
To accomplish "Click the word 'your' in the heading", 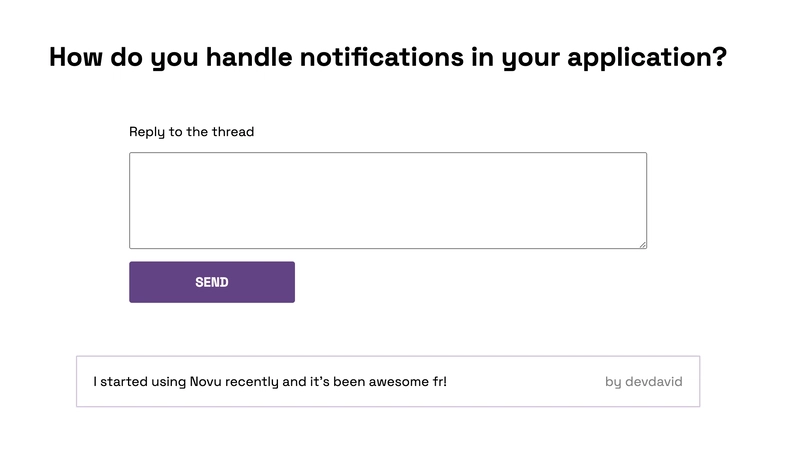I will click(x=531, y=58).
